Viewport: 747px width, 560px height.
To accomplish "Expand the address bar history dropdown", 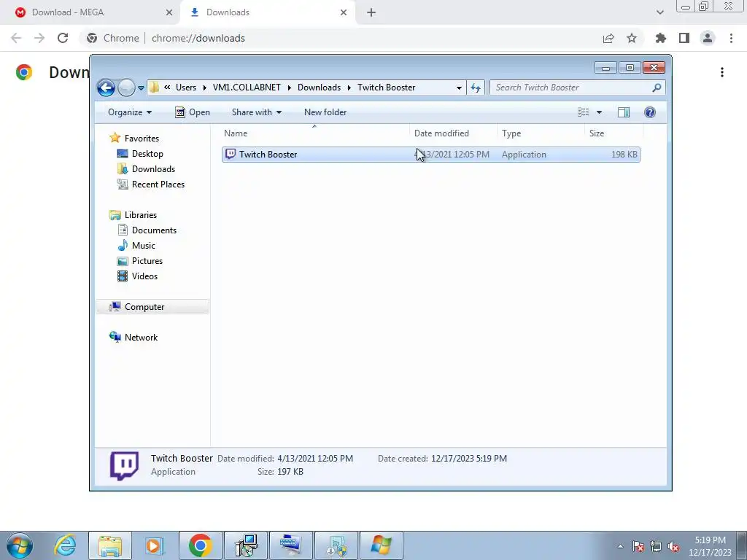I will [x=459, y=87].
